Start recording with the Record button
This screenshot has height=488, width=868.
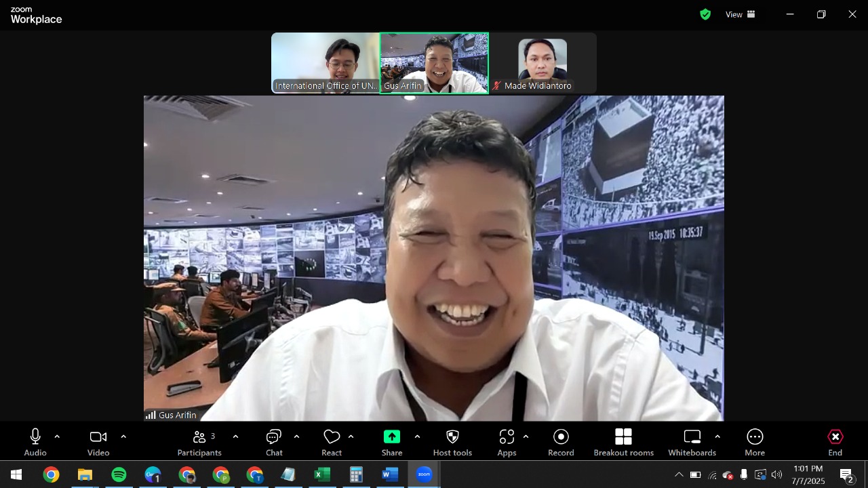click(x=561, y=443)
